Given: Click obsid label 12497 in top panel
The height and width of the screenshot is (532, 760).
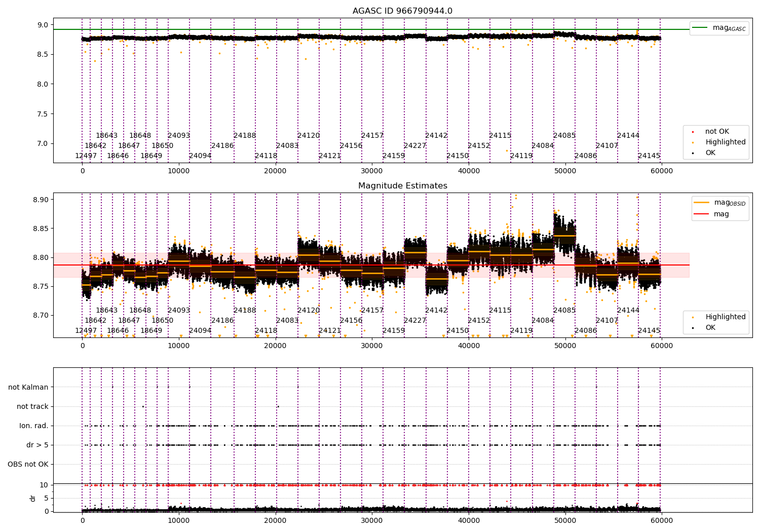Looking at the screenshot, I should point(86,156).
